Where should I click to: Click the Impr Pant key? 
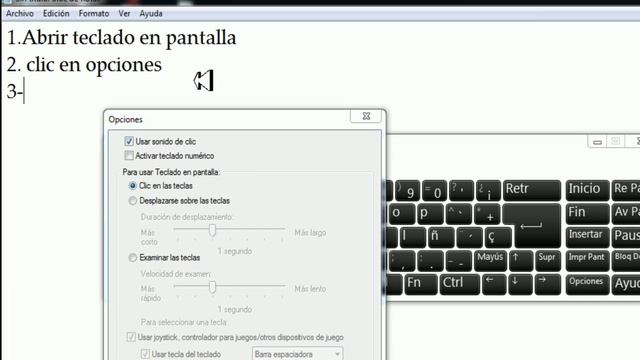tap(587, 260)
